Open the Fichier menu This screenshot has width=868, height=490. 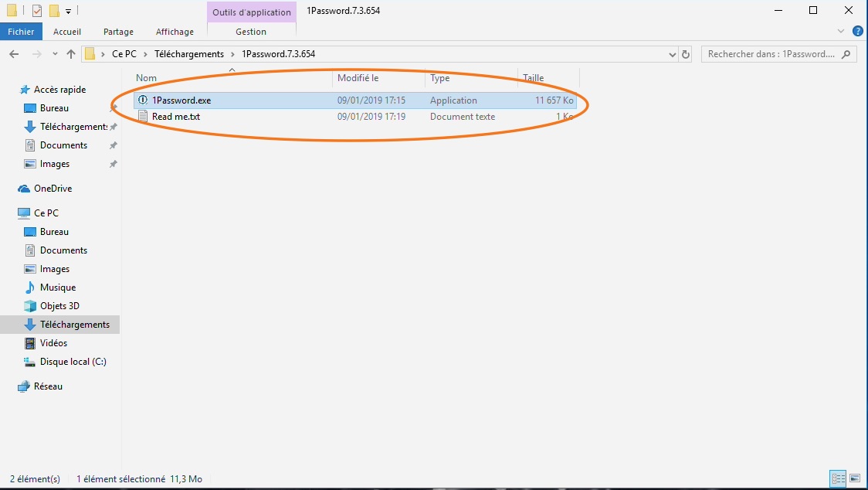click(21, 32)
